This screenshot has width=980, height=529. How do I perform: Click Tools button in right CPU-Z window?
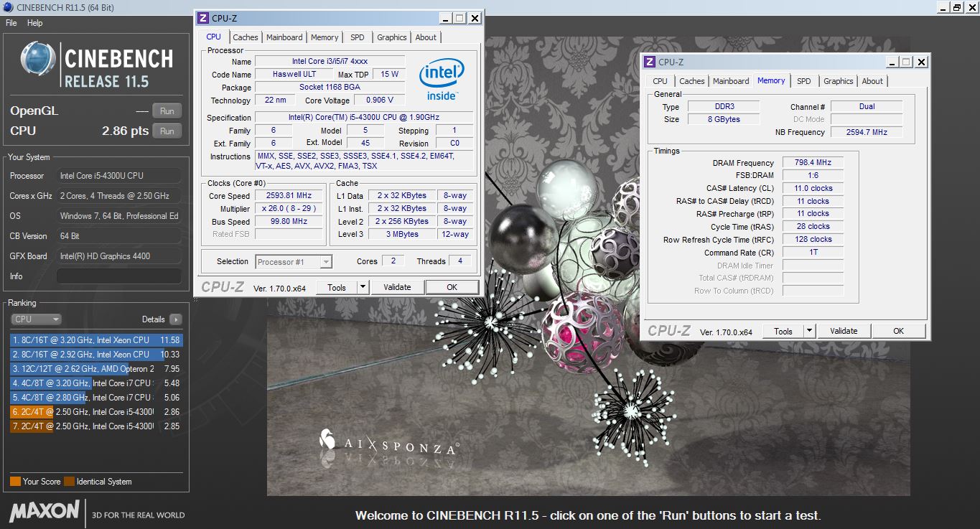pos(783,331)
